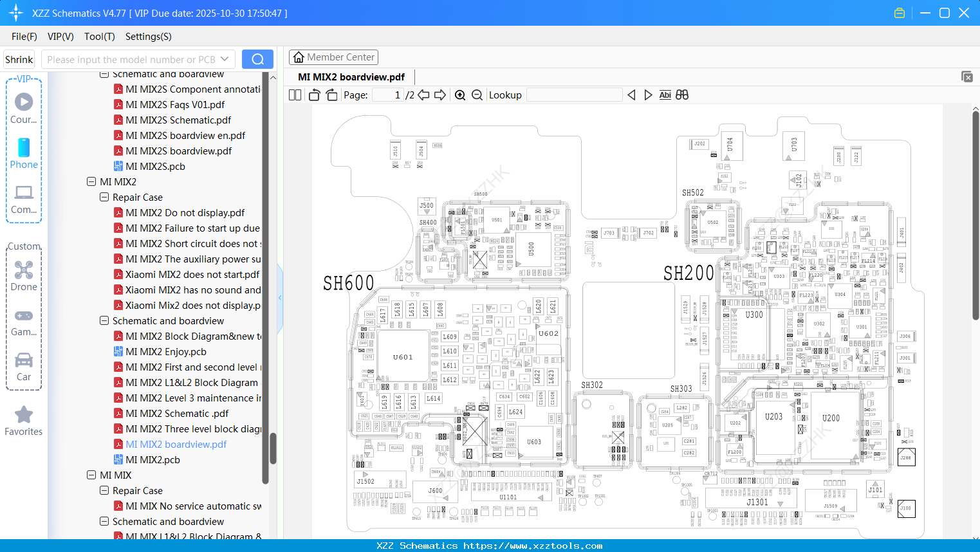Toggle the Abi match-case search option

(x=665, y=95)
